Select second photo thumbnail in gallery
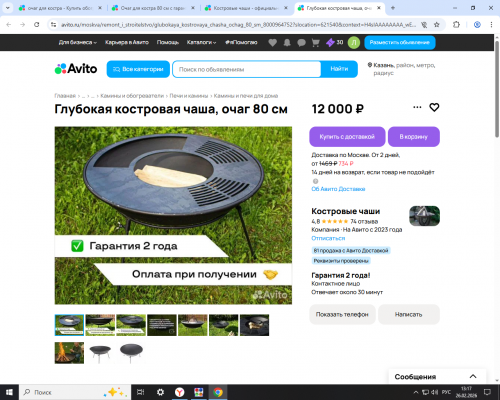500x400 pixels. tap(100, 325)
